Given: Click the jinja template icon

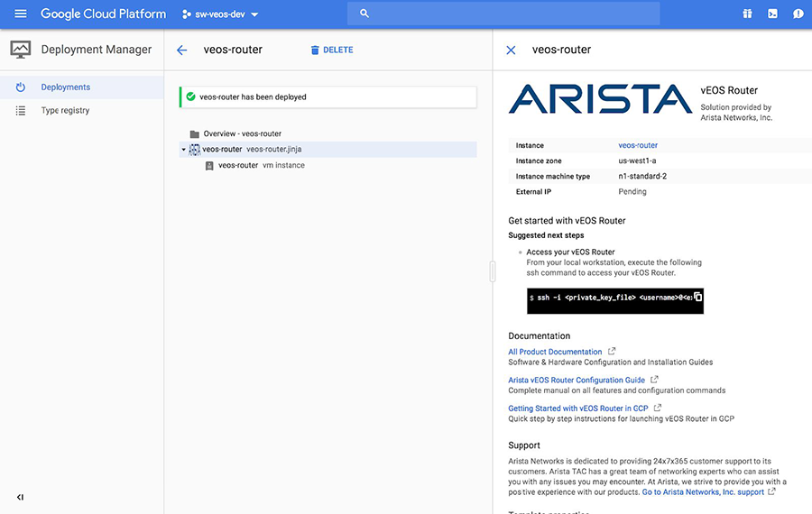Looking at the screenshot, I should [194, 150].
